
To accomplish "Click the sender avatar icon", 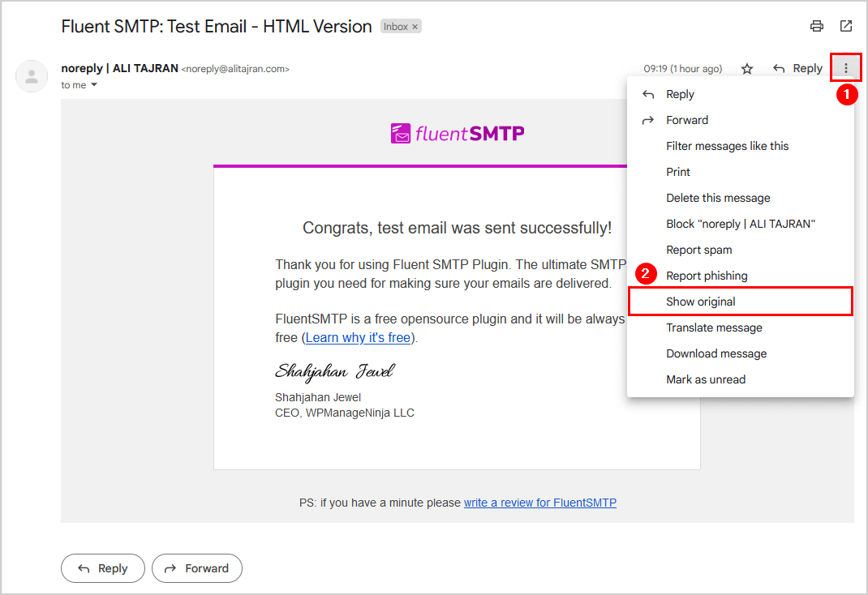I will (x=32, y=75).
